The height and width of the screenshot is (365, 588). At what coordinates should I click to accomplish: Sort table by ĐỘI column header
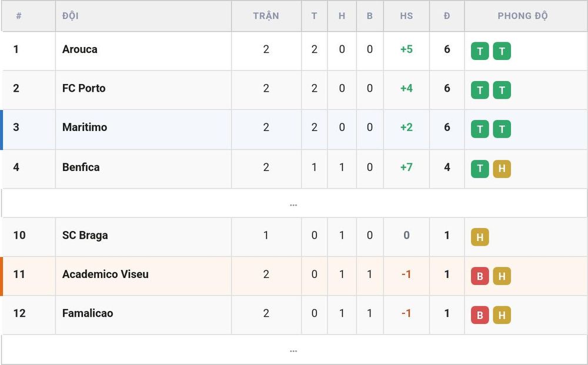pos(71,16)
